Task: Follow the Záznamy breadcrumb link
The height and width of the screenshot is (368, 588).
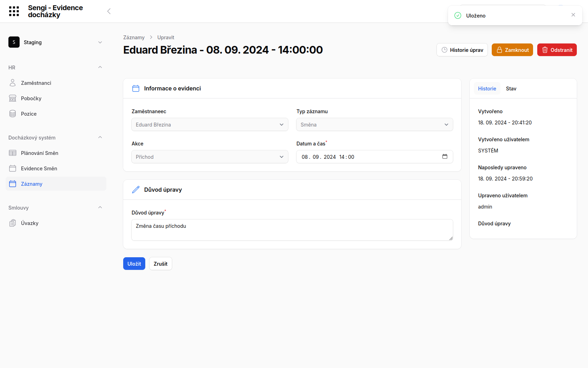Action: point(134,37)
